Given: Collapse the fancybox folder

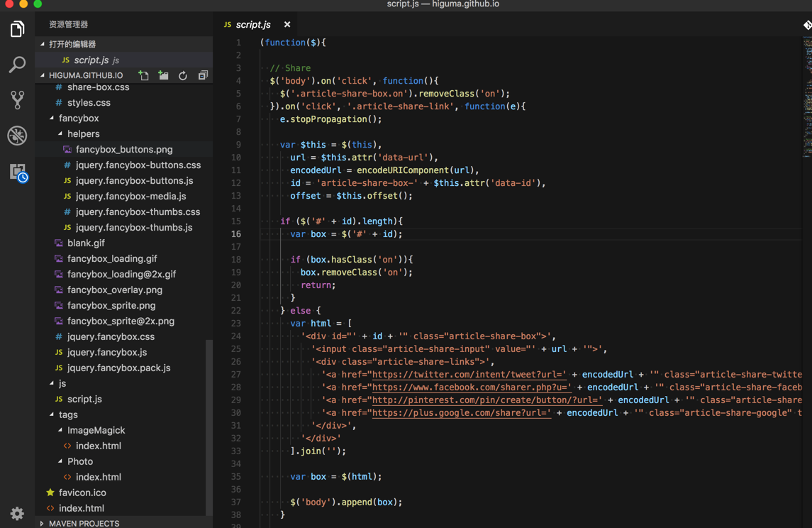Looking at the screenshot, I should pos(78,119).
